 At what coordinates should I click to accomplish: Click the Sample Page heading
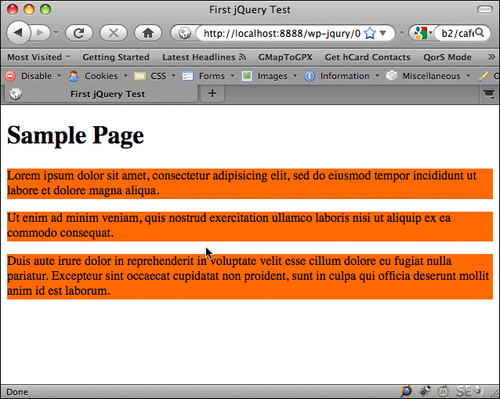pyautogui.click(x=75, y=135)
